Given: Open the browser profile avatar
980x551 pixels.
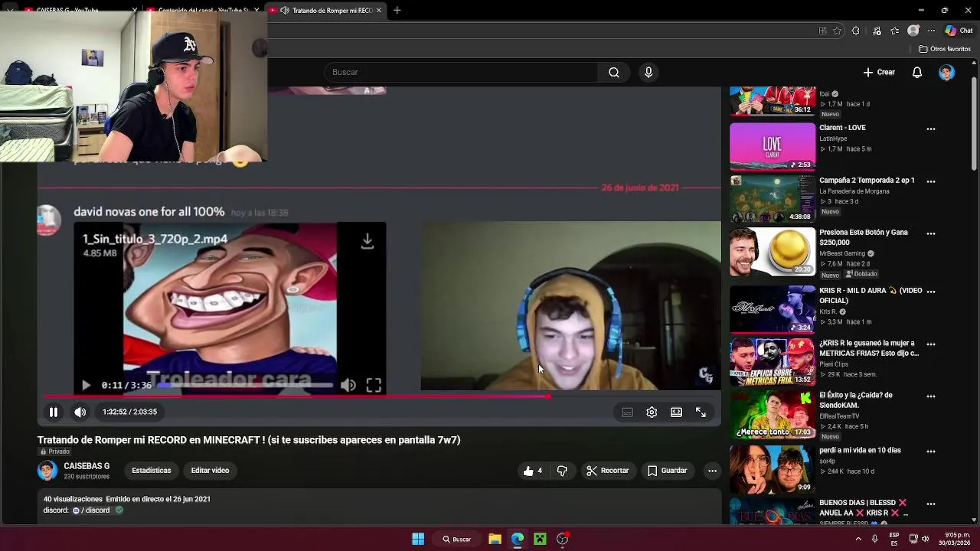Looking at the screenshot, I should (913, 31).
